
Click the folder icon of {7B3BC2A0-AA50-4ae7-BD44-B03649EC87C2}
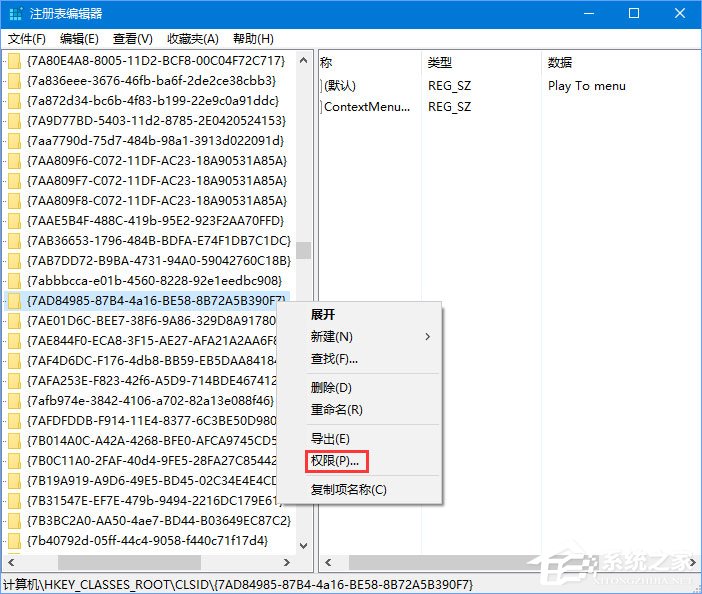(14, 521)
